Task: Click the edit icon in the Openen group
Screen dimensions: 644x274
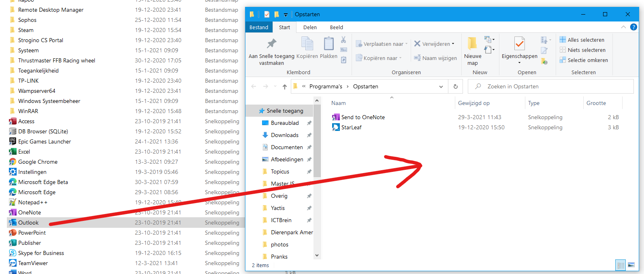Action: tap(544, 51)
